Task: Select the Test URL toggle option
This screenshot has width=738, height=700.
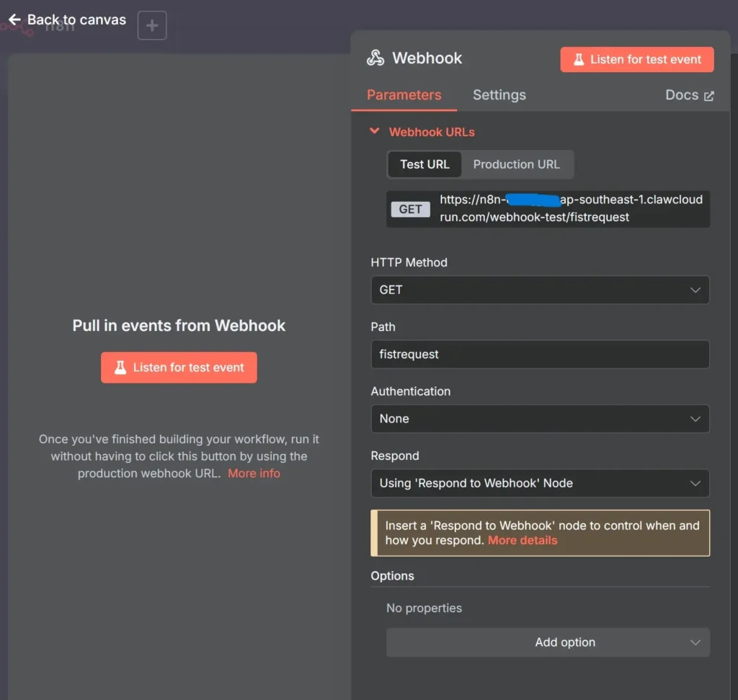Action: 424,164
